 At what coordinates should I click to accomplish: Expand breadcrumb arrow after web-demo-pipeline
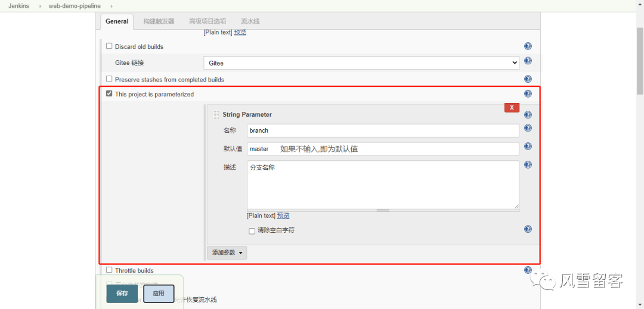click(x=112, y=6)
